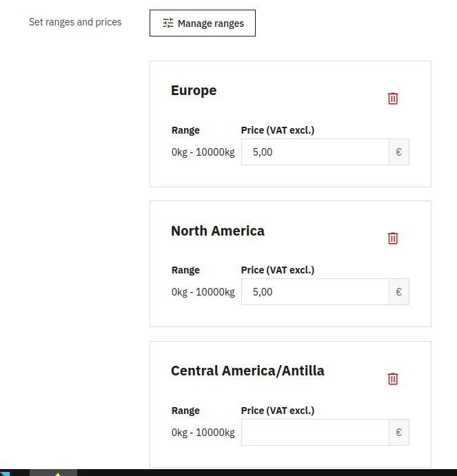Click Price (VAT excl.) label under Central America/Antilla
The image size is (457, 476).
click(x=278, y=411)
